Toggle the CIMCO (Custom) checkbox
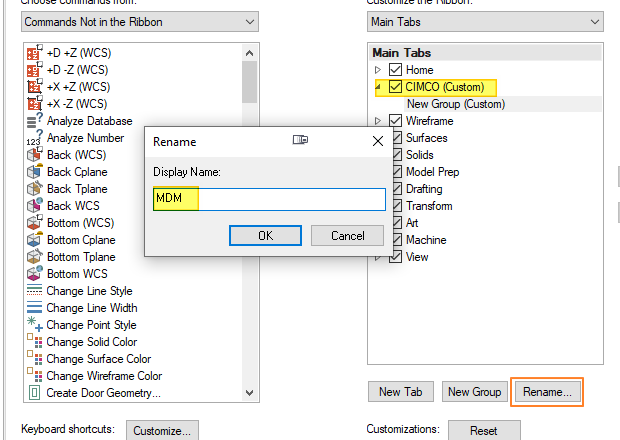 [395, 87]
